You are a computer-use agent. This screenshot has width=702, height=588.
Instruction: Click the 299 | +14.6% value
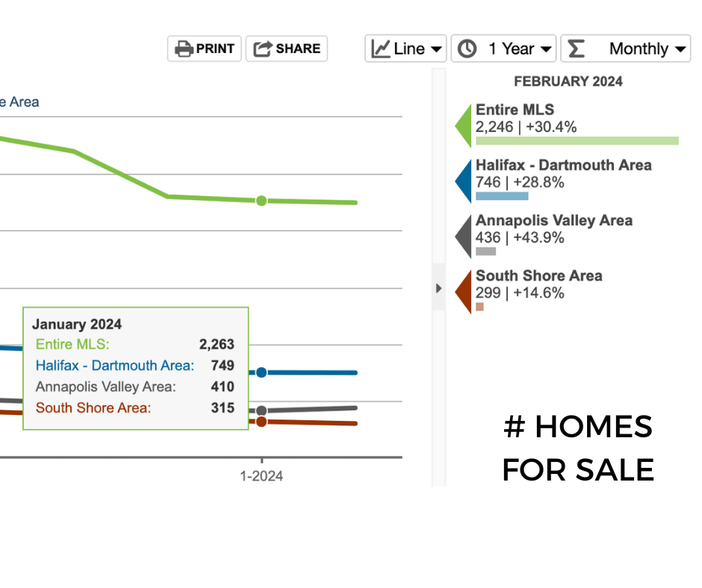[x=520, y=293]
